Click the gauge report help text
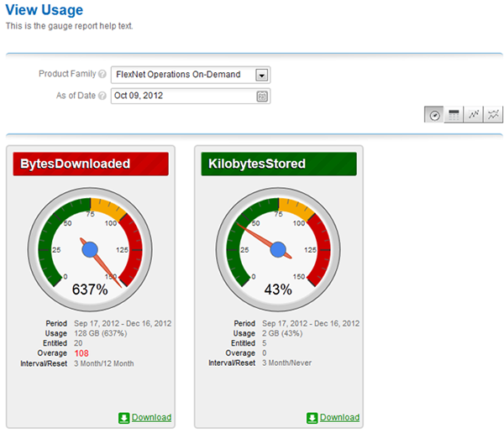Image resolution: width=504 pixels, height=433 pixels. [x=69, y=26]
